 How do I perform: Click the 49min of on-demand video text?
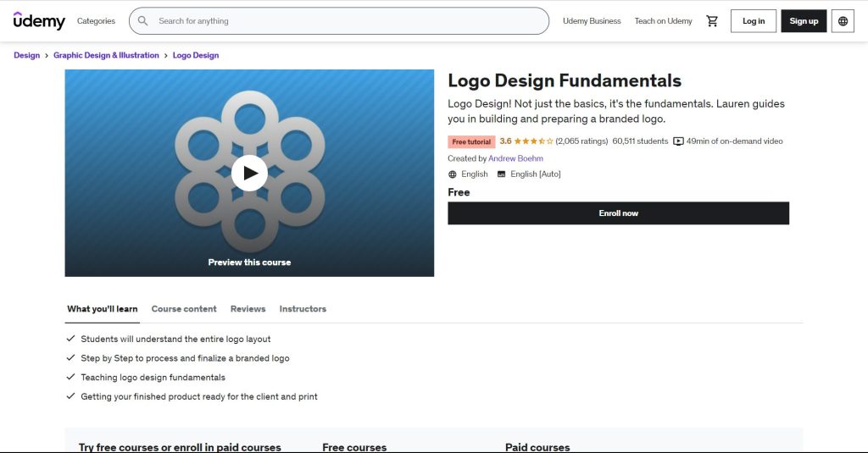735,141
